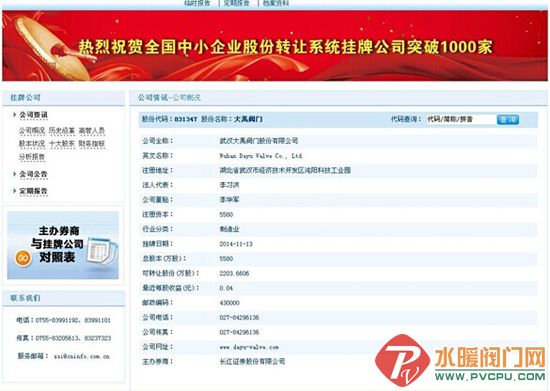The image size is (550, 391).
Task: Select the 传真 0755 fax numbers
Action: (x=73, y=338)
